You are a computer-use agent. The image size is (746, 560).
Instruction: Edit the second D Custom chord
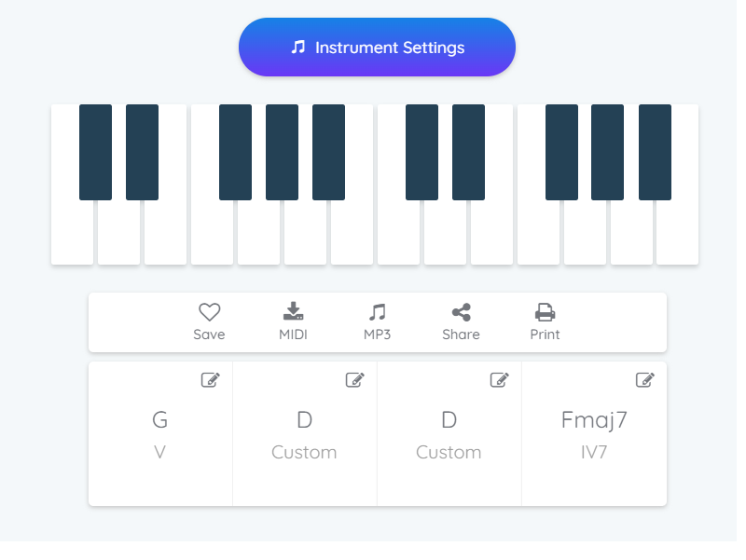[x=500, y=380]
